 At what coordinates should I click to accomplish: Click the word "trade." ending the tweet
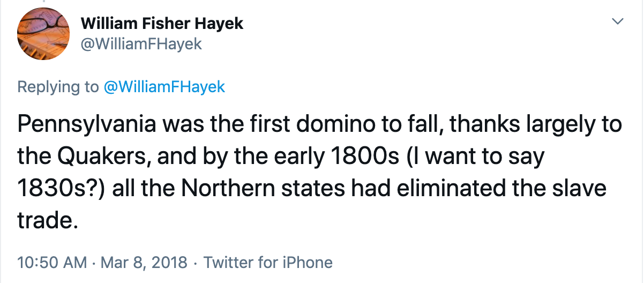point(44,220)
